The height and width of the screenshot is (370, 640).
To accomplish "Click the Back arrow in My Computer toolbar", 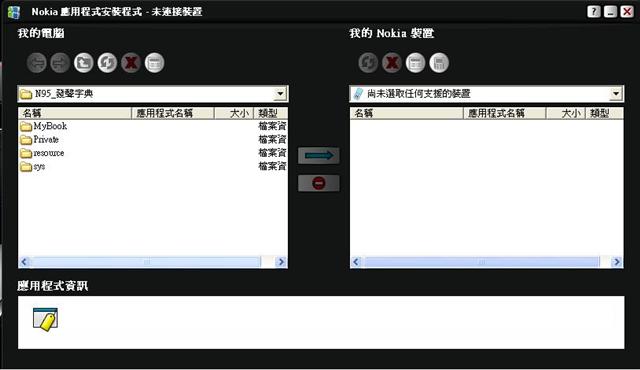I will (x=37, y=63).
